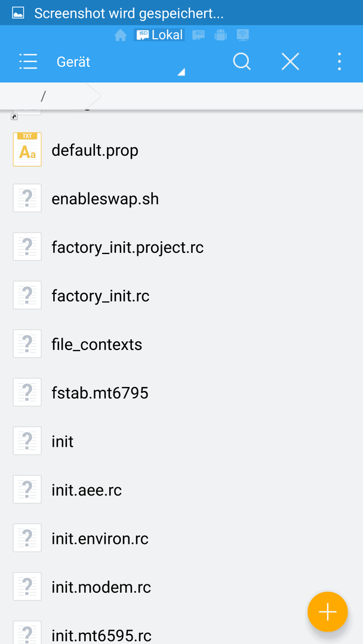Open factory_init.project.rc file
Viewport: 363px width, 644px height.
click(181, 247)
